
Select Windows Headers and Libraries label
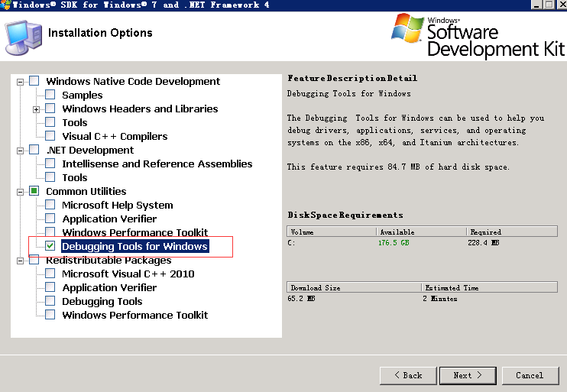[141, 109]
